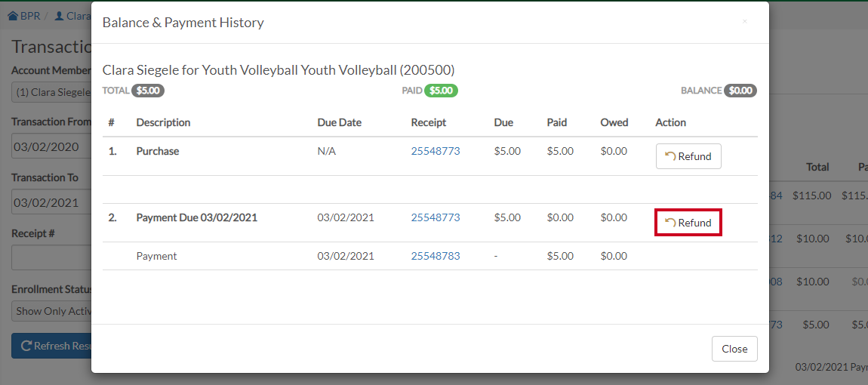This screenshot has width=868, height=385.
Task: Close the Balance & Payment History dialog
Action: 734,349
